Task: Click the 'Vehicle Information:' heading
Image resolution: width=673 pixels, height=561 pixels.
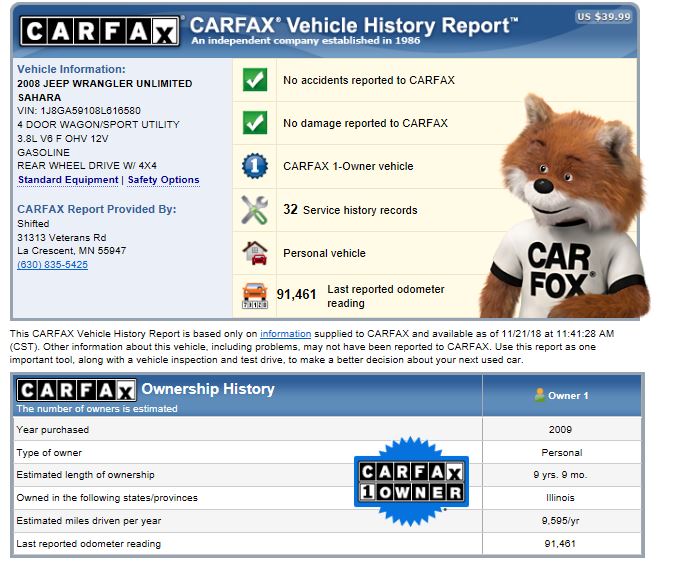Action: point(71,69)
